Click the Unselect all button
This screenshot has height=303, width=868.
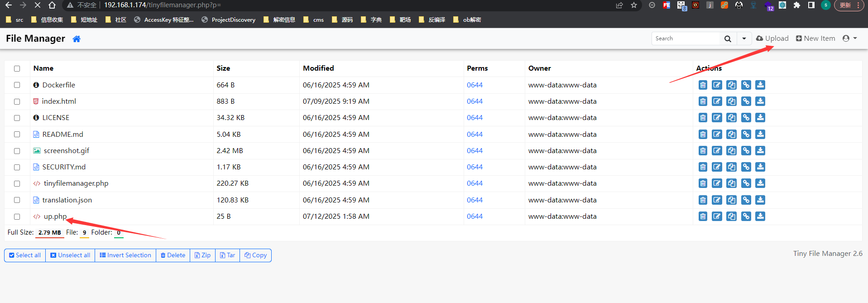pos(70,255)
